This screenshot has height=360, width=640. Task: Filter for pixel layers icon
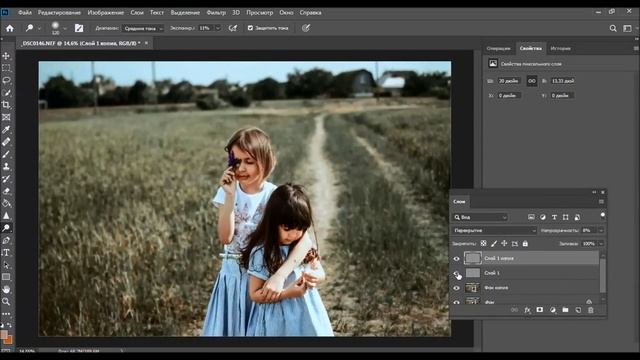click(x=531, y=218)
